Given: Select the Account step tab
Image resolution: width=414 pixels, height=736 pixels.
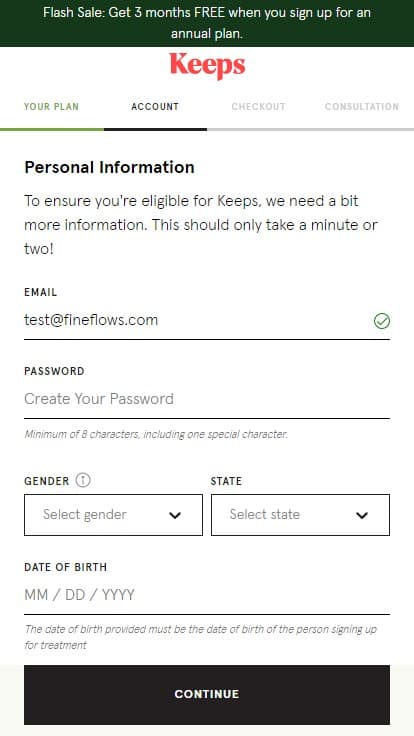Looking at the screenshot, I should click(x=155, y=107).
